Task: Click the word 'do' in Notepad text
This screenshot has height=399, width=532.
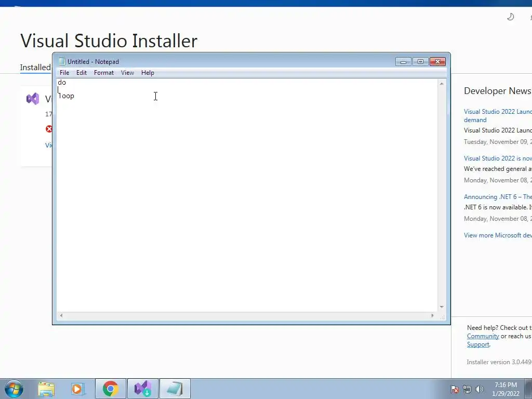Action: coord(62,83)
